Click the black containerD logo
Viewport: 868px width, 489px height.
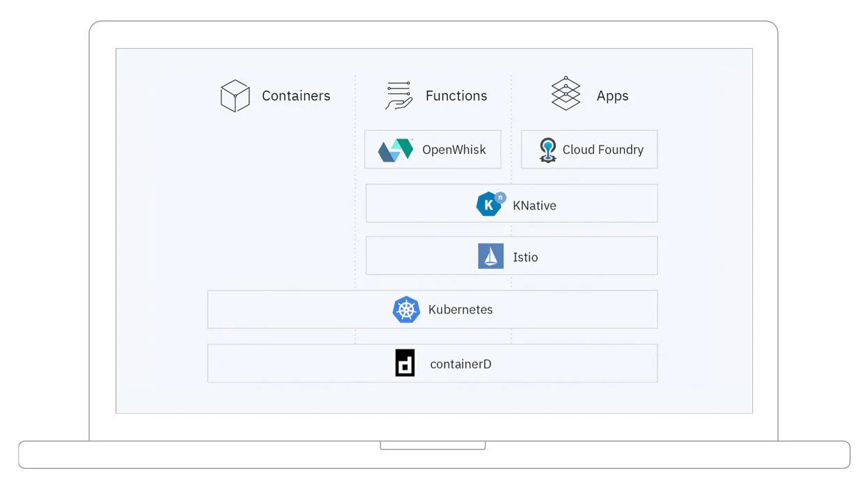(405, 363)
